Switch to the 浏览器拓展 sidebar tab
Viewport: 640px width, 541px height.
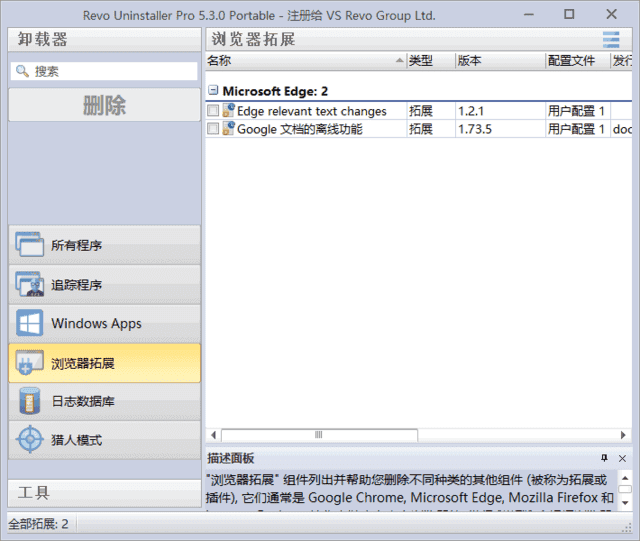pyautogui.click(x=104, y=363)
